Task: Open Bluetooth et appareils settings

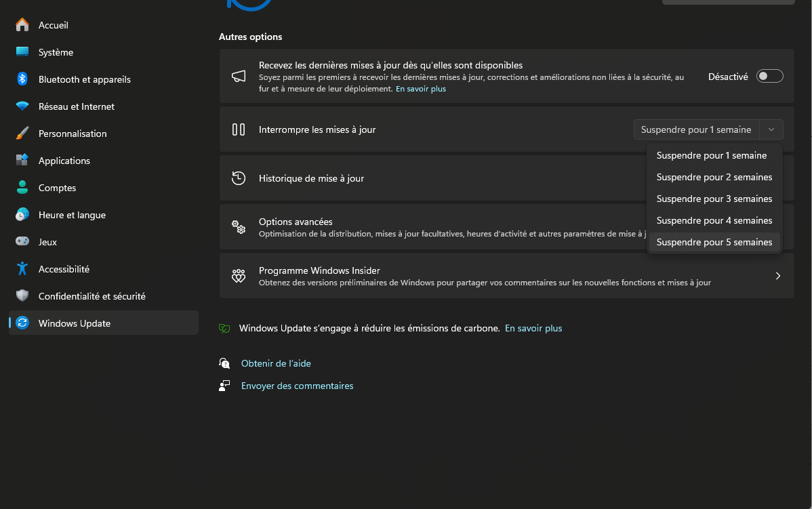Action: 104,79
